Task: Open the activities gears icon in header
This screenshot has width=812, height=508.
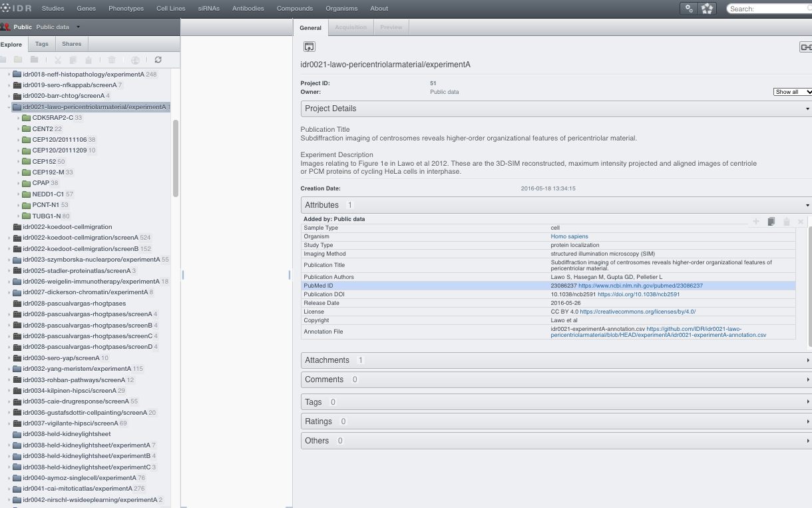Action: pos(689,9)
